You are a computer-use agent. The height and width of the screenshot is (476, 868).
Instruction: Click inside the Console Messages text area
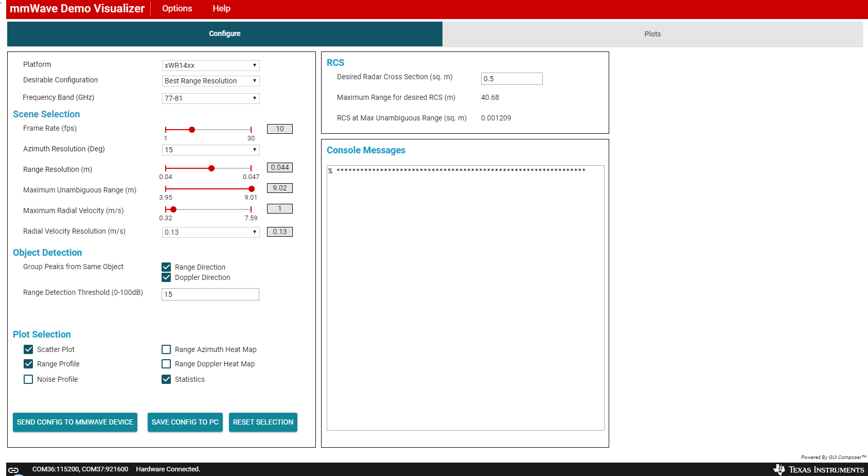466,298
